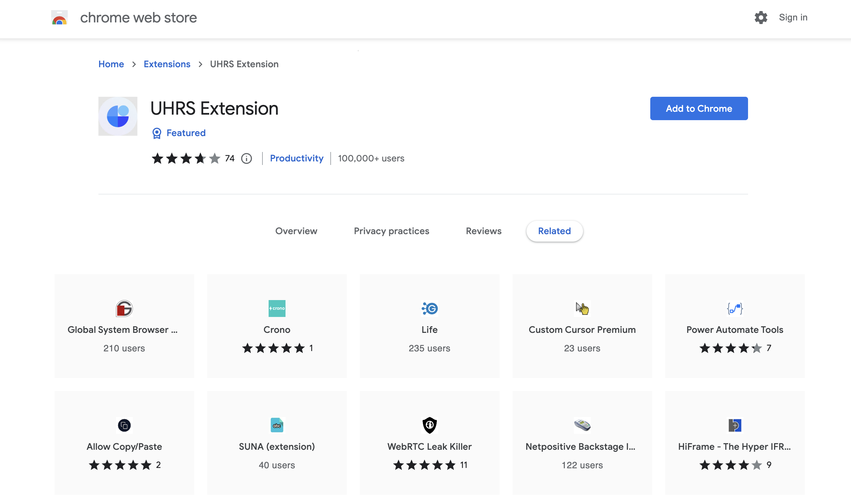Click the Featured label link
This screenshot has height=504, width=851.
[x=186, y=133]
